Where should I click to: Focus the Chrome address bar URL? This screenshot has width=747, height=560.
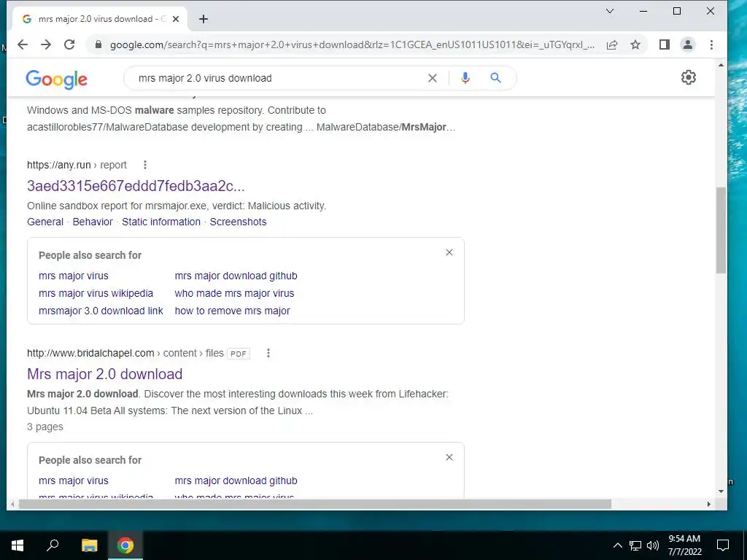(352, 44)
